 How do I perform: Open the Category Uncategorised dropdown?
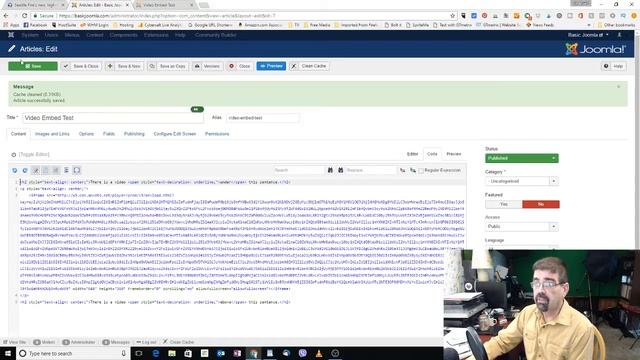pyautogui.click(x=522, y=181)
